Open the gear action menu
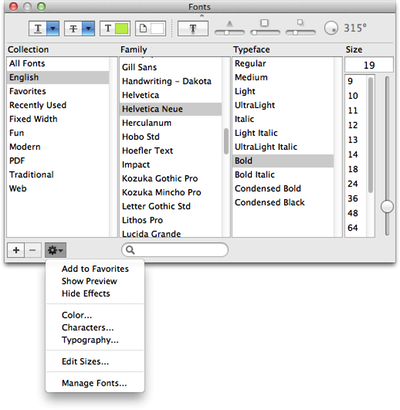 [x=55, y=250]
